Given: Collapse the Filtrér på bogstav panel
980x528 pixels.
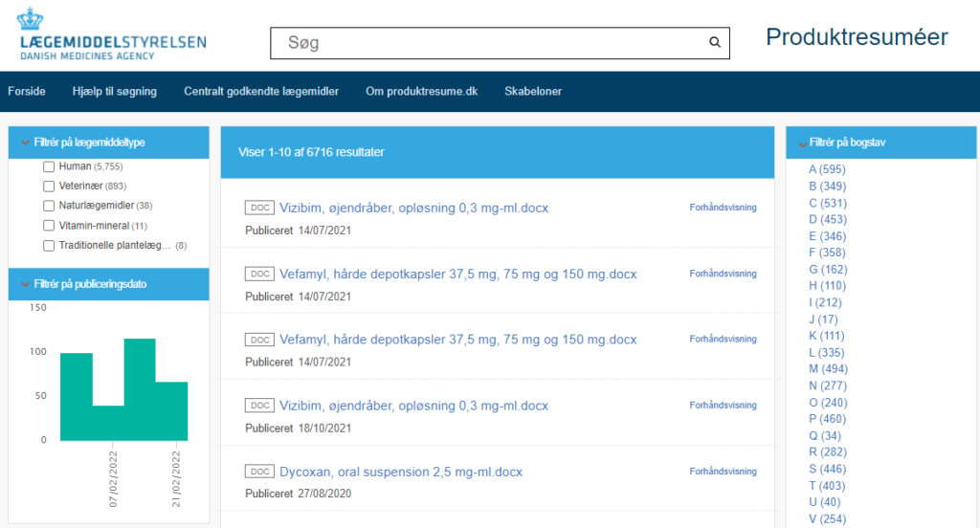Looking at the screenshot, I should click(803, 143).
